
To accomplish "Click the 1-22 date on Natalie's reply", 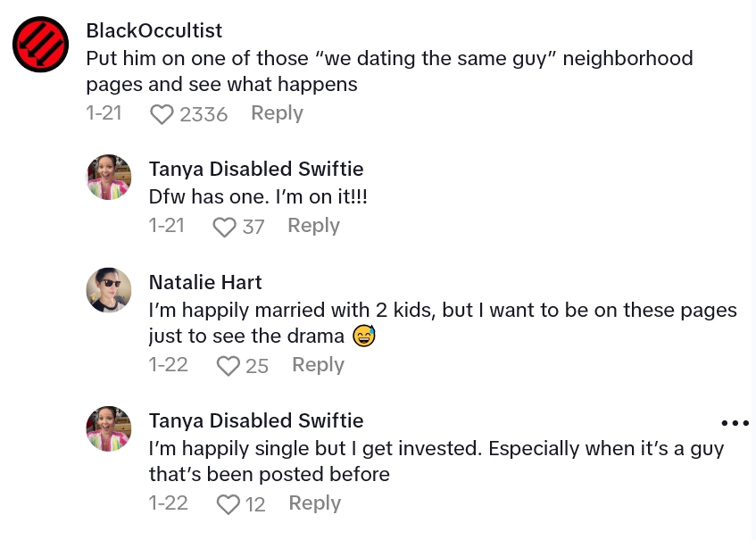I will [168, 365].
